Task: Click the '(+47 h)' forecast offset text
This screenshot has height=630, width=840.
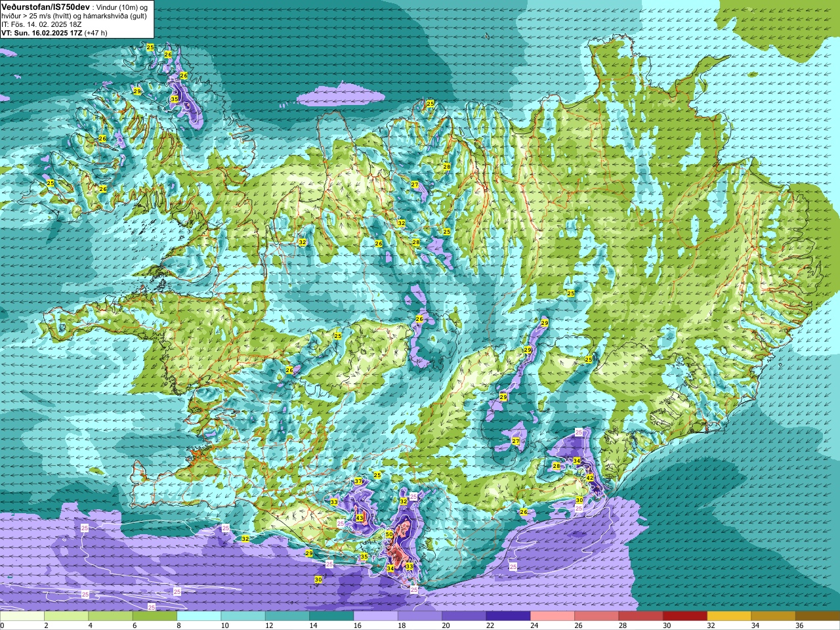Action: coord(96,33)
